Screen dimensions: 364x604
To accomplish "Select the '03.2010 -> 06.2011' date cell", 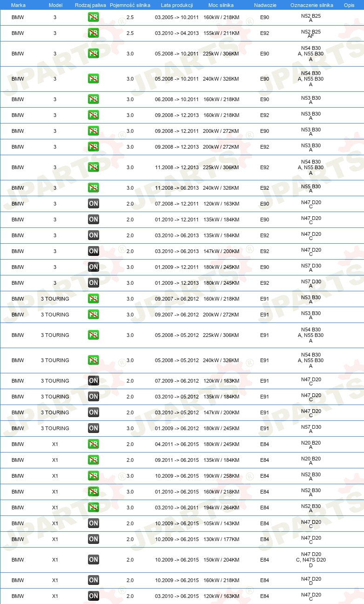I will point(177,508).
